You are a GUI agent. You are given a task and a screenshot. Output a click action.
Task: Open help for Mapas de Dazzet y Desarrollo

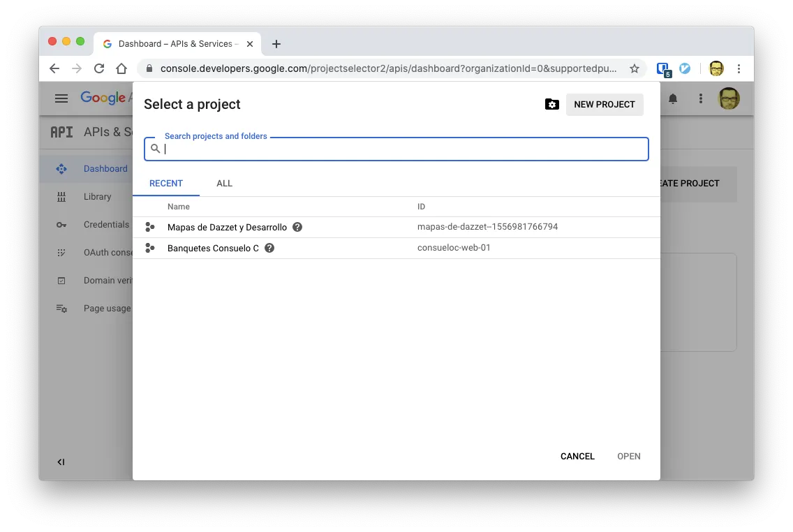click(x=297, y=227)
